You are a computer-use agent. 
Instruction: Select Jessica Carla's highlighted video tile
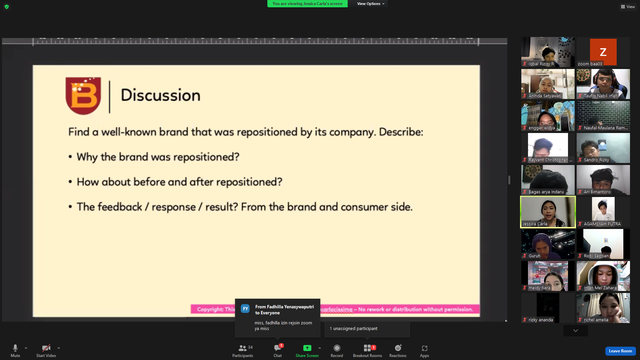tap(548, 212)
